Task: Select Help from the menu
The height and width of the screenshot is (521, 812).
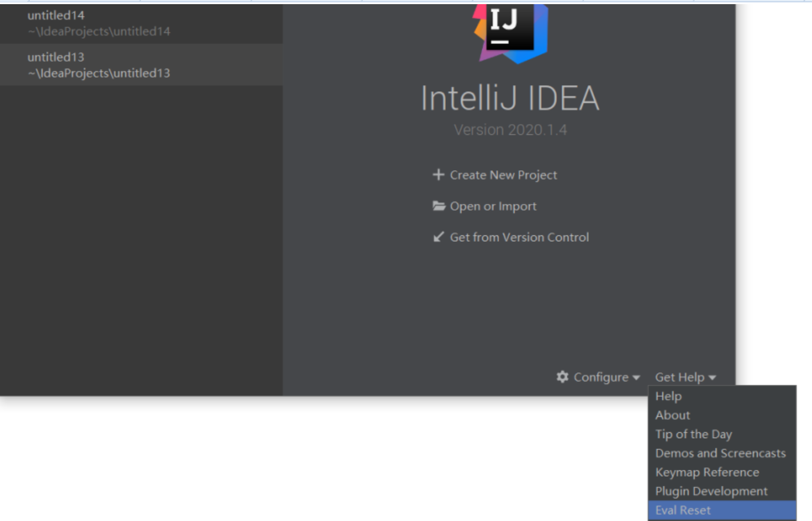Action: [x=668, y=396]
